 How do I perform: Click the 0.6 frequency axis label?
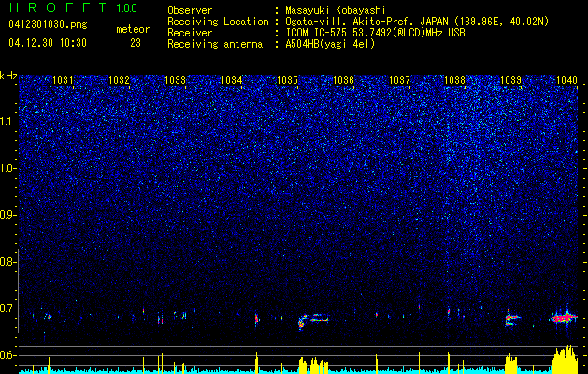7,355
